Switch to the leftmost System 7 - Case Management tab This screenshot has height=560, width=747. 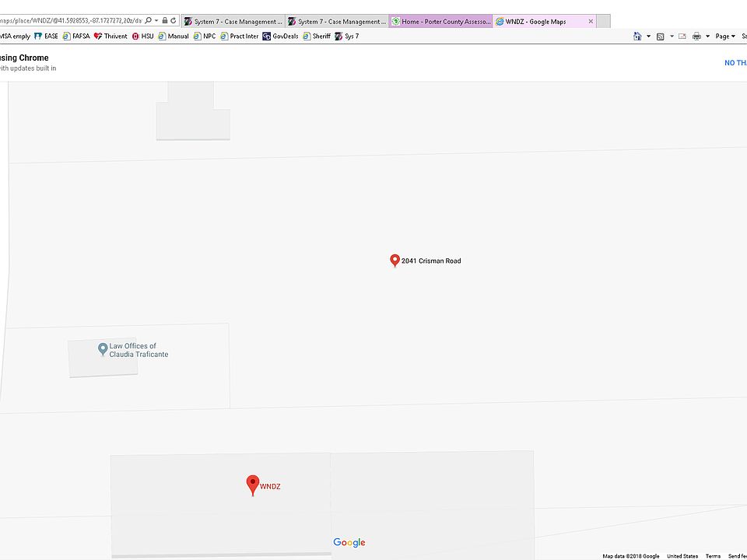click(x=233, y=22)
